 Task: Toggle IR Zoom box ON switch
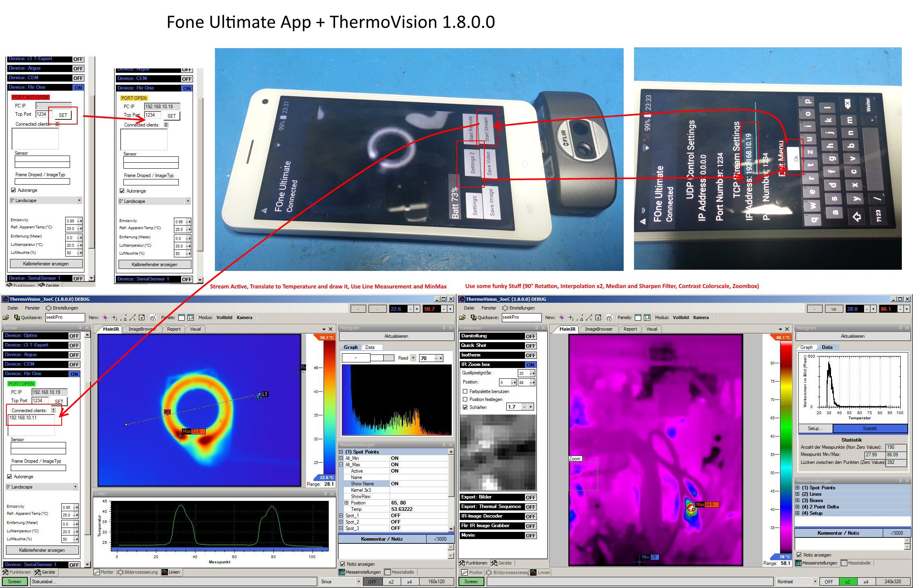click(530, 364)
